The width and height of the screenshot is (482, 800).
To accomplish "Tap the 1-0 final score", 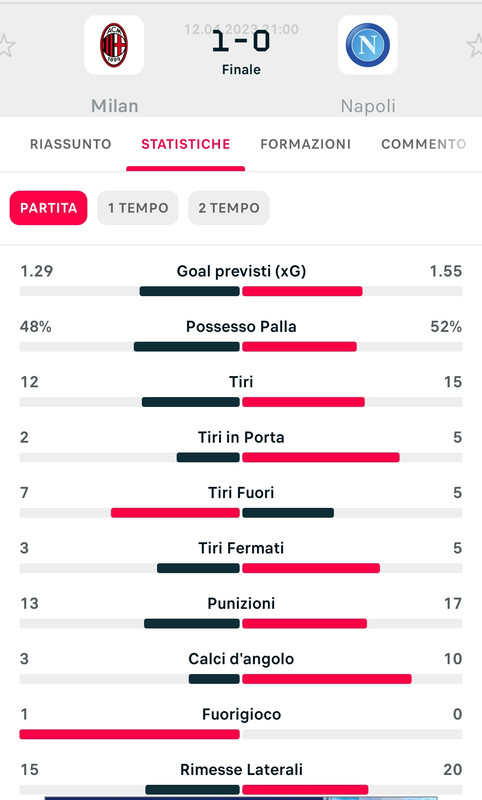I will (241, 41).
